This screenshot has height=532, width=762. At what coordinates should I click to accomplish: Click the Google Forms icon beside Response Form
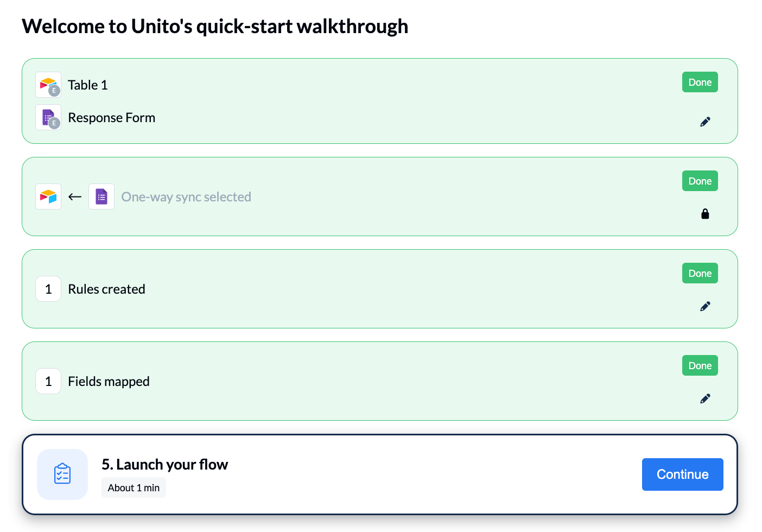48,117
